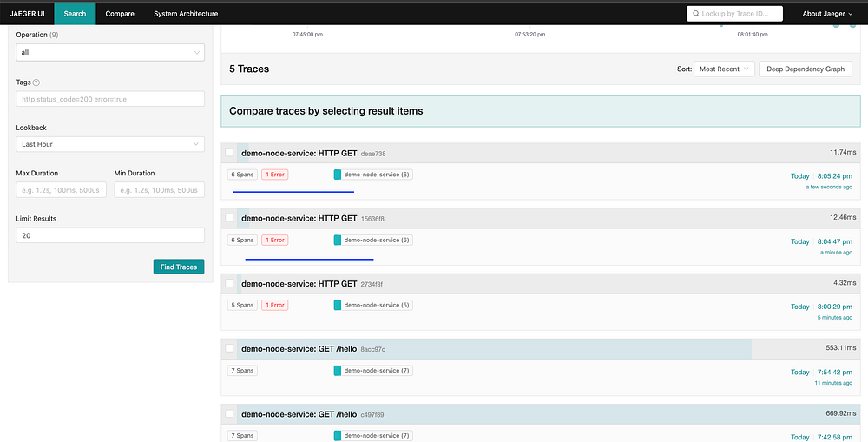Click the Tags help question-mark icon

pyautogui.click(x=36, y=82)
